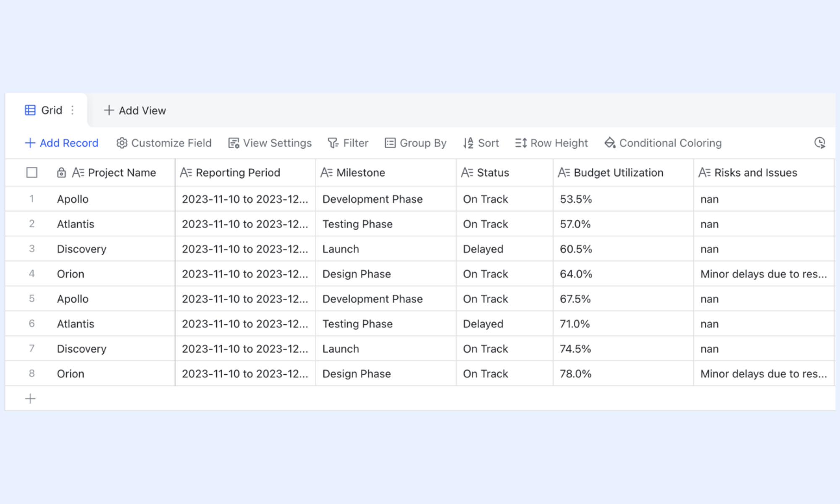Viewport: 840px width, 504px height.
Task: Select row 8 number for Orion
Action: 31,373
